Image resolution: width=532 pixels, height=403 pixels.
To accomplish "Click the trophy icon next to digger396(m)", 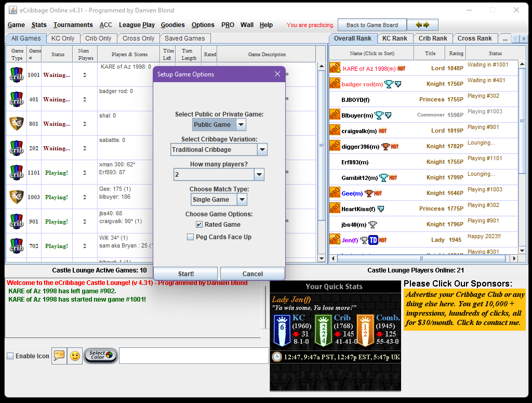I will 385,146.
